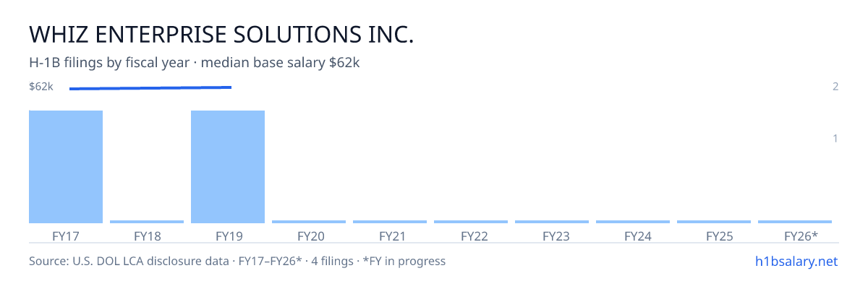The image size is (868, 289).
Task: Click the FY25 bar stub
Action: 714,222
